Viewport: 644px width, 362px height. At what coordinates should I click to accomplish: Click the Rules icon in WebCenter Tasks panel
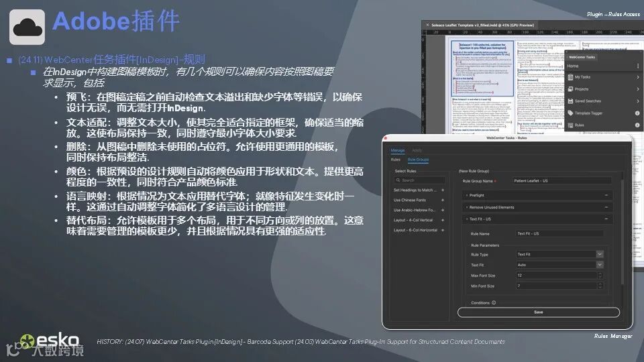point(570,125)
